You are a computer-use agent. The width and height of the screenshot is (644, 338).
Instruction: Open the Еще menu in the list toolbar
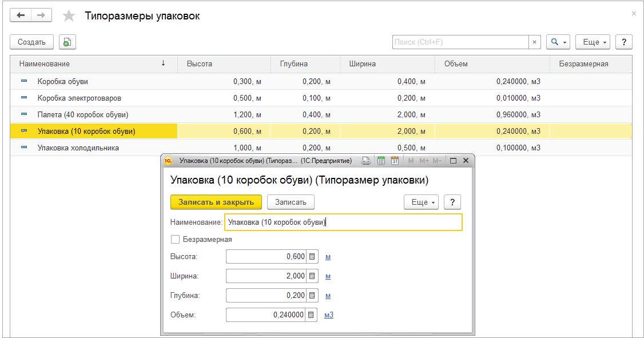pyautogui.click(x=593, y=42)
